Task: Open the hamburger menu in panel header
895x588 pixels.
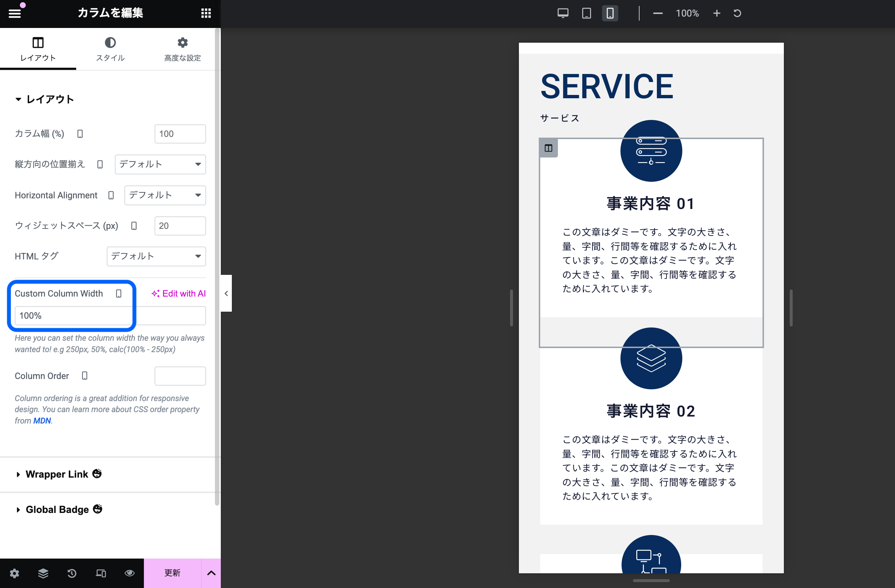Action: [x=15, y=14]
